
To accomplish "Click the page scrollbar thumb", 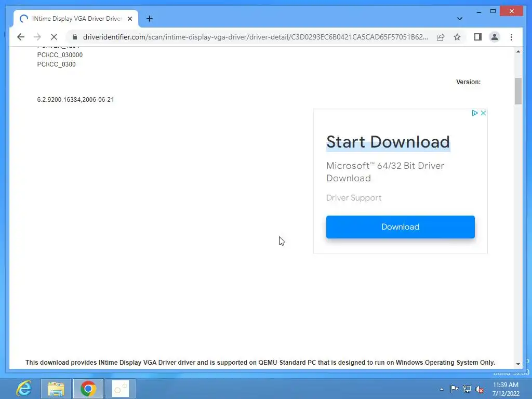I will [518, 91].
